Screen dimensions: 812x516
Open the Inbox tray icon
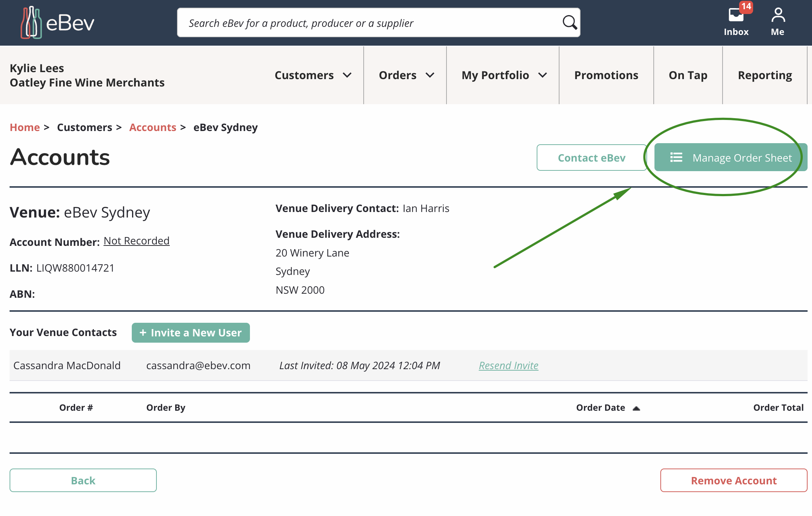pos(736,15)
